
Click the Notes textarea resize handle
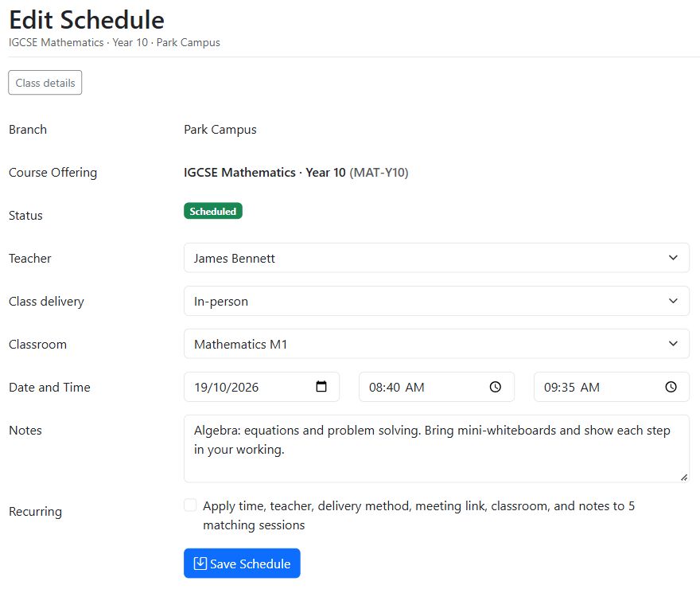click(x=683, y=478)
